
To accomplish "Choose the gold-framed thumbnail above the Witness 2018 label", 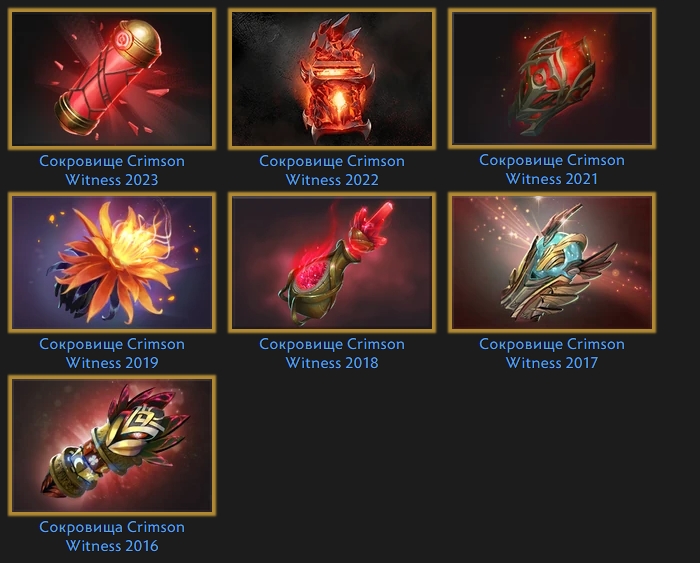I will click(332, 262).
